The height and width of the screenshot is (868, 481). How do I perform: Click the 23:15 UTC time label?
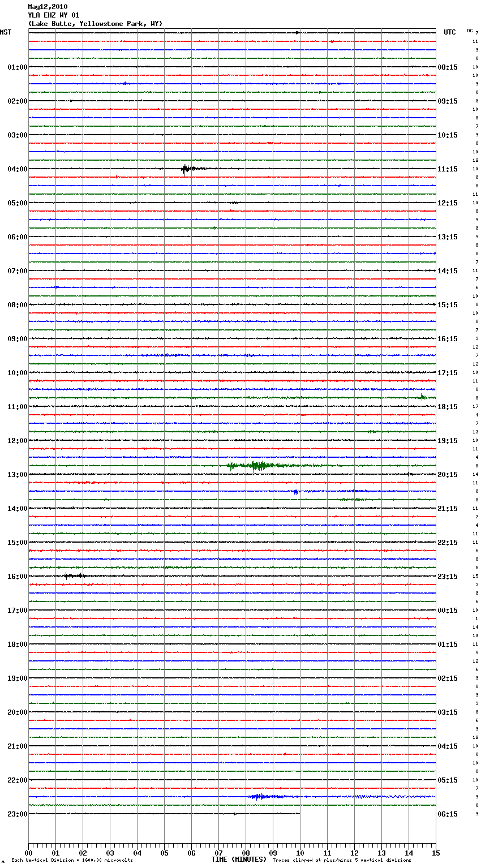[x=448, y=577]
